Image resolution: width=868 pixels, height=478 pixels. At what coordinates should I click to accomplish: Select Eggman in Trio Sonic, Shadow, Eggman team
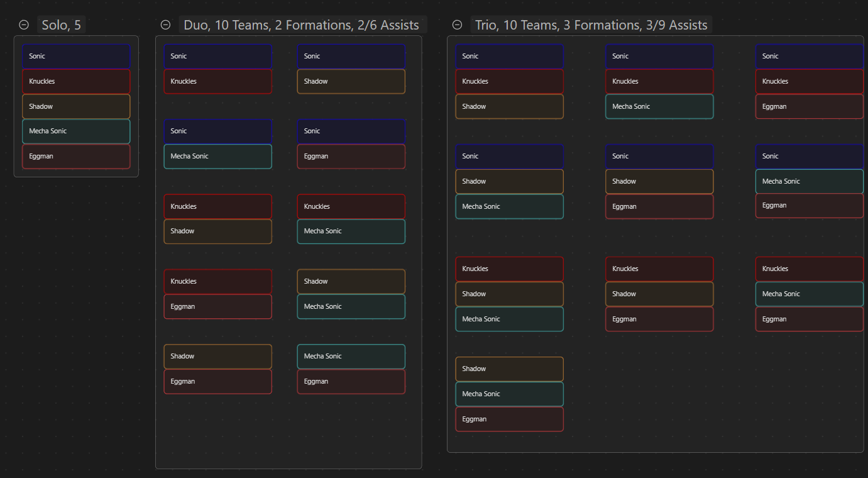coord(660,207)
